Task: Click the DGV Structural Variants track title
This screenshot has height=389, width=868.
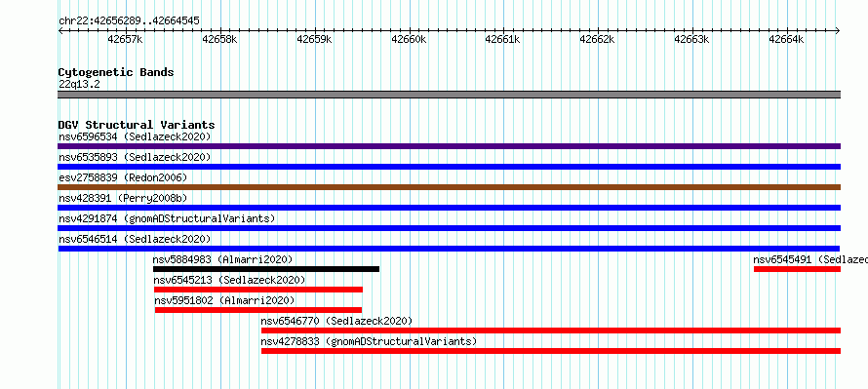Action: pos(137,125)
